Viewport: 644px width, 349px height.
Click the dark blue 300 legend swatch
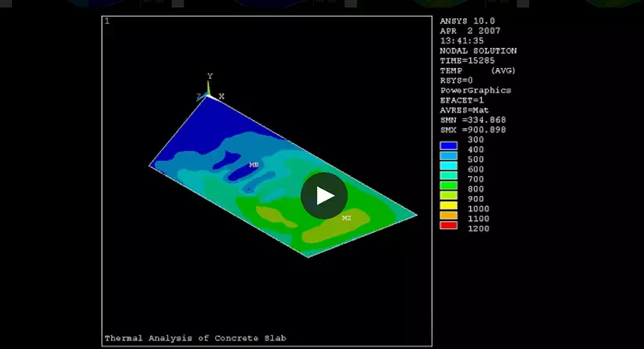449,146
